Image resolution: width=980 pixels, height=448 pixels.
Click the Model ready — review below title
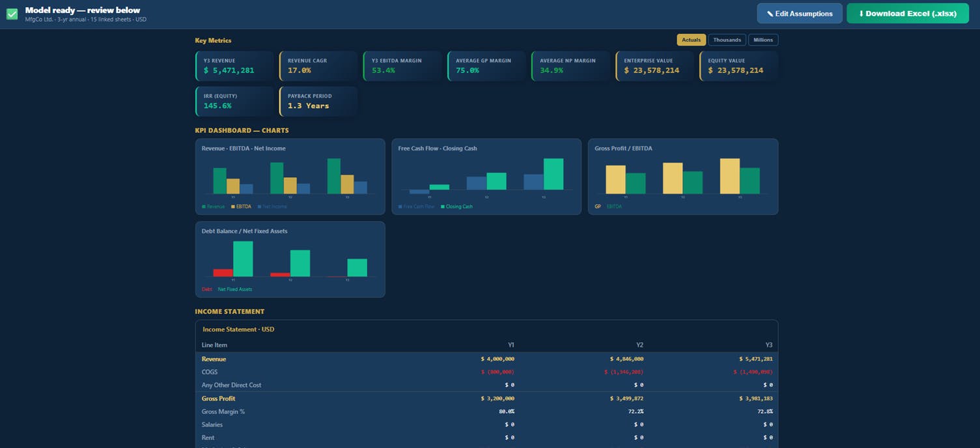tap(83, 10)
